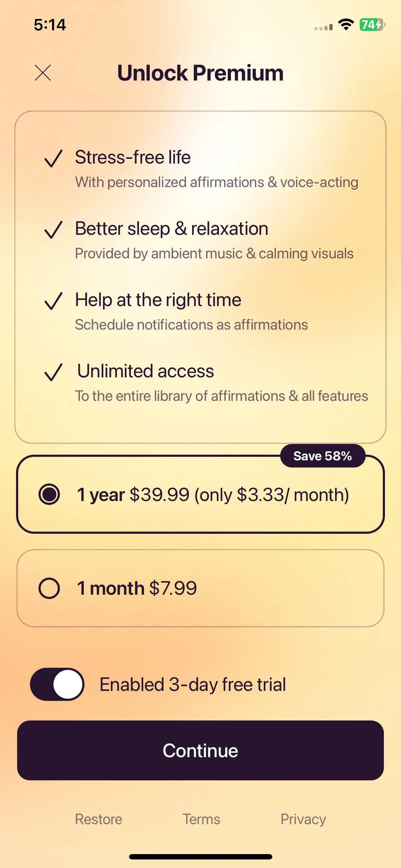This screenshot has width=401, height=868.
Task: Tap the checkmark beside Help at the right time
Action: pos(53,301)
